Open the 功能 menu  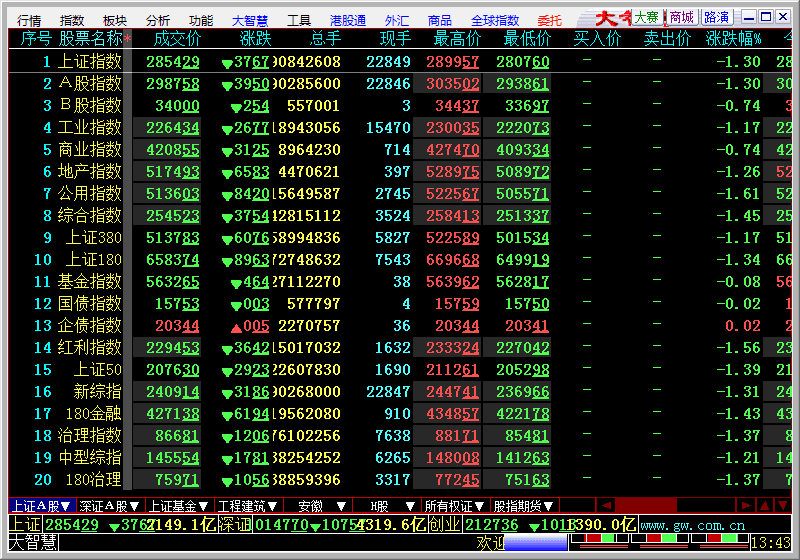(201, 20)
